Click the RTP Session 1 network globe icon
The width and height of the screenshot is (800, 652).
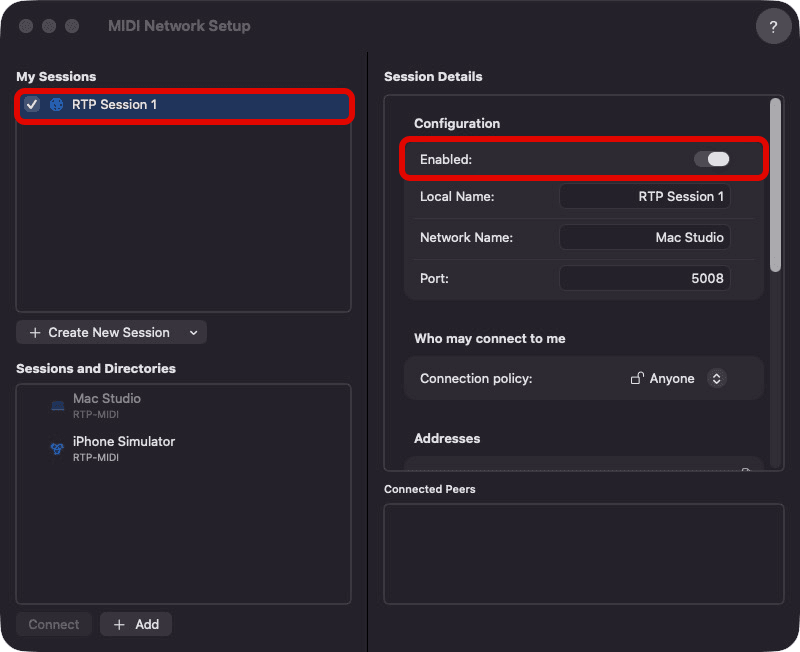point(57,105)
